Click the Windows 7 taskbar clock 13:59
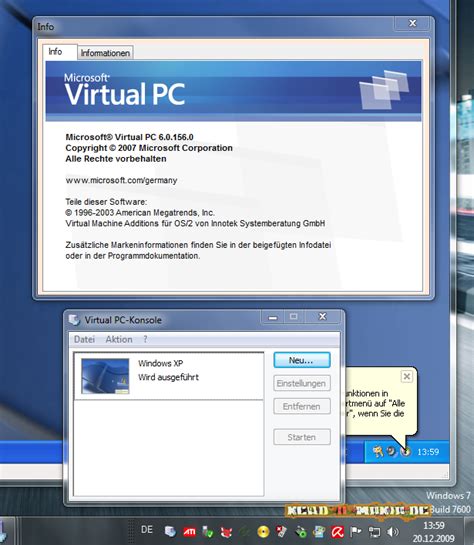This screenshot has width=474, height=545. tap(434, 525)
